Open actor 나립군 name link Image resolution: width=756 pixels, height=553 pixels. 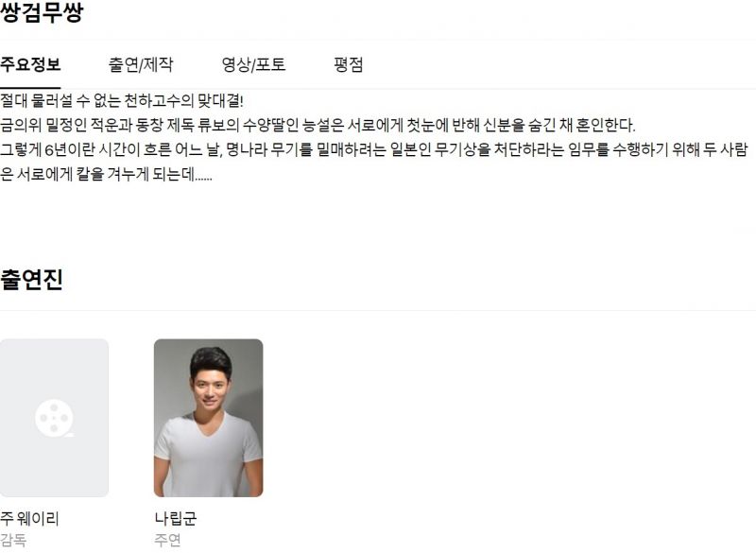point(176,518)
